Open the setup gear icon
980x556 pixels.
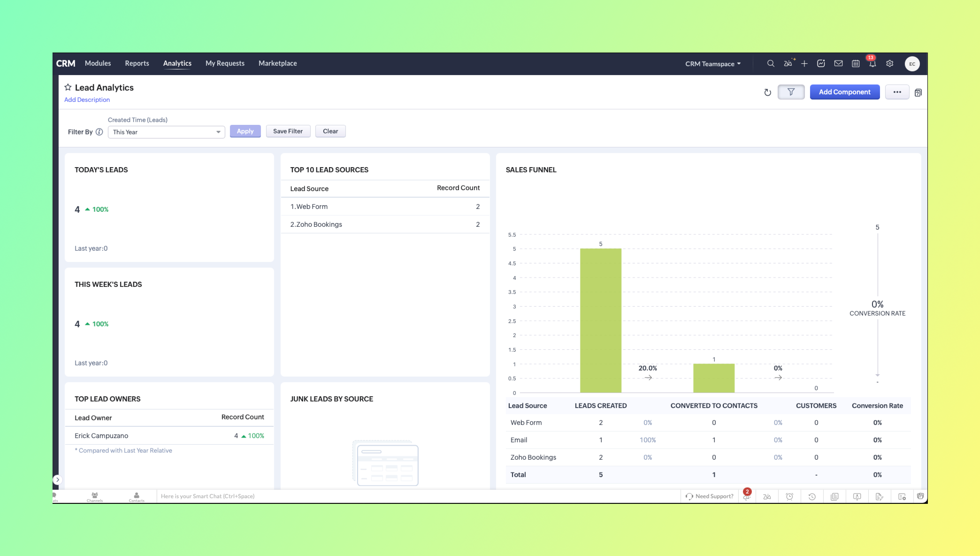pos(889,63)
